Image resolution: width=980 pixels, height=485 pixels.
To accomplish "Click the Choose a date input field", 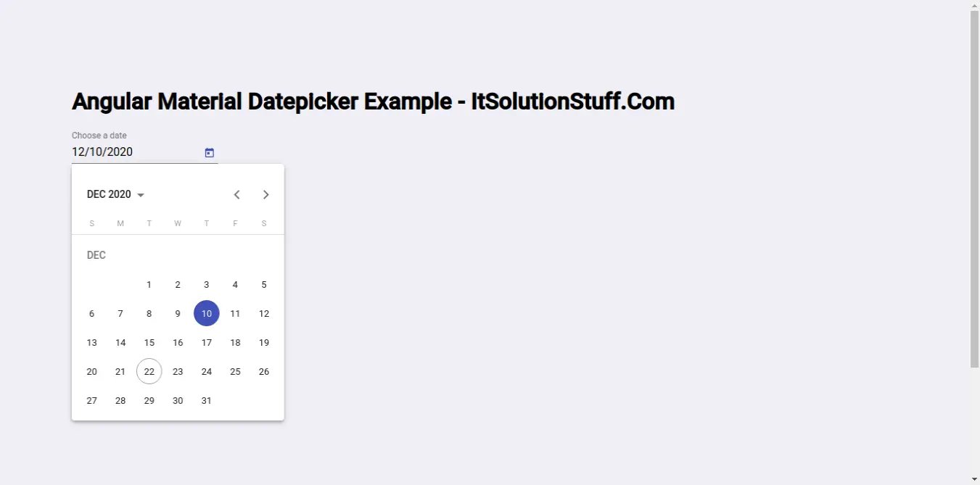I will click(x=134, y=152).
